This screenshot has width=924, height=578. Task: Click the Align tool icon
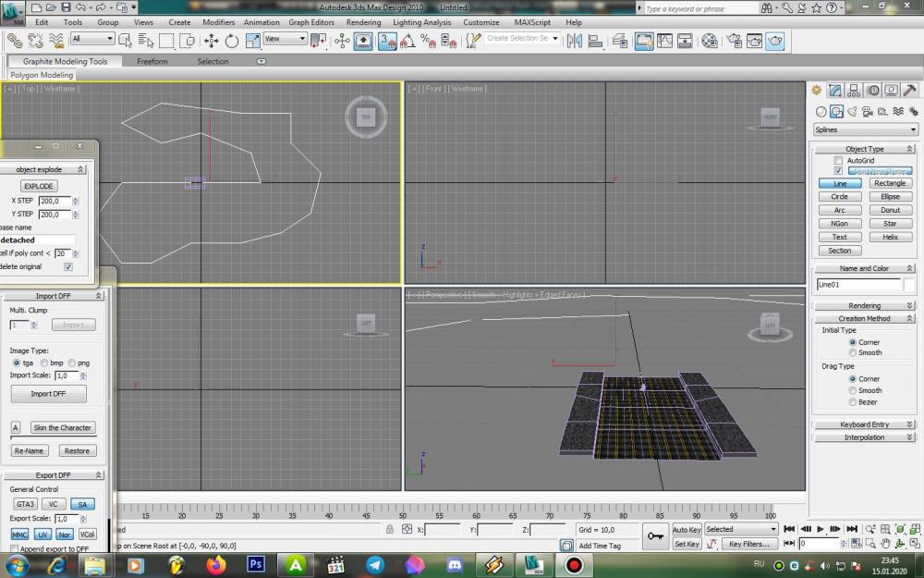point(595,41)
